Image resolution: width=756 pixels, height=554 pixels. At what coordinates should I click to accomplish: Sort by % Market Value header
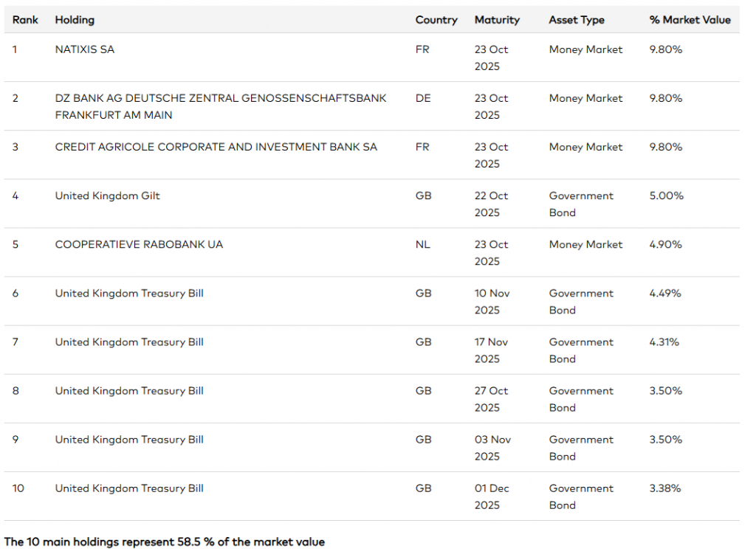[x=690, y=20]
